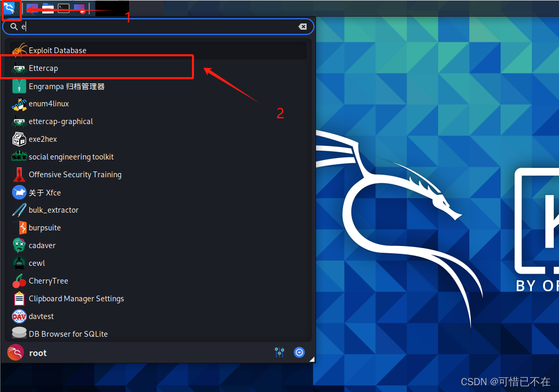Click the cewl icon
The width and height of the screenshot is (559, 392).
point(19,263)
